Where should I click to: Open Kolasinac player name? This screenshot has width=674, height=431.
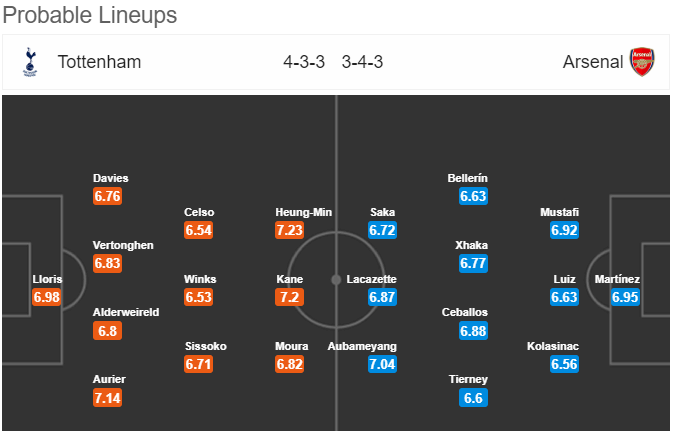pos(553,346)
